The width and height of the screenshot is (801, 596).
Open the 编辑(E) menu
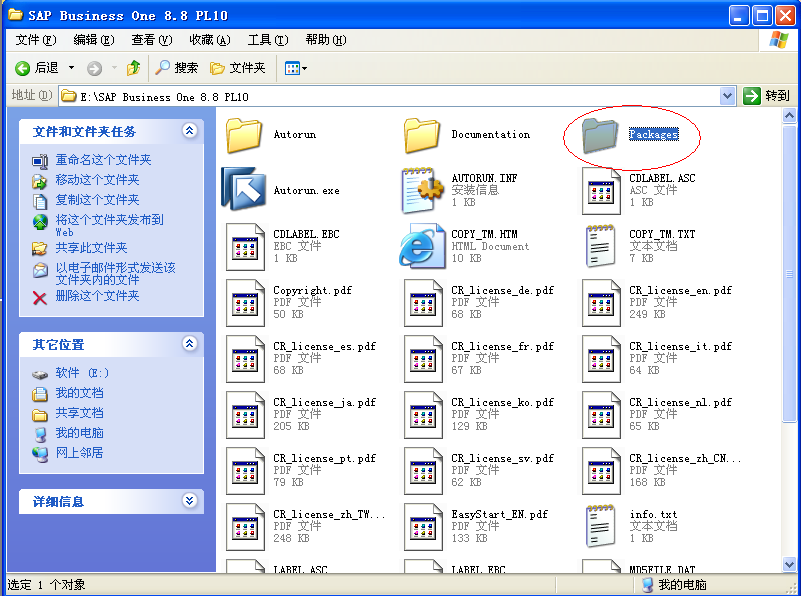(93, 40)
